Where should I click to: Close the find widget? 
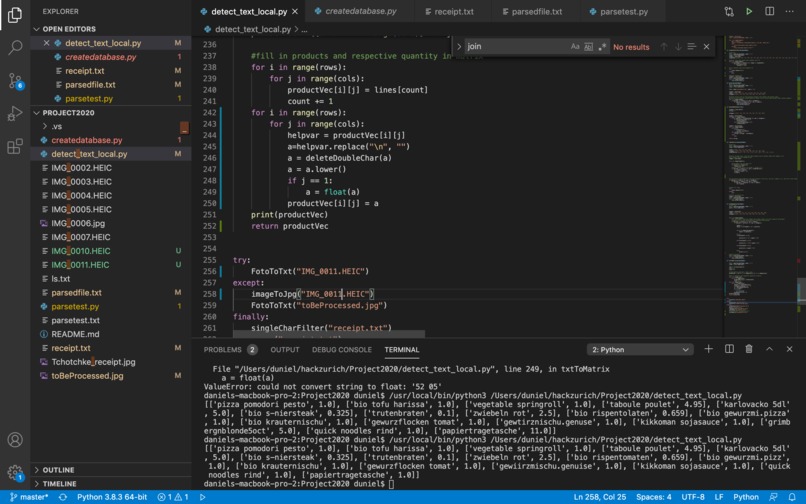706,47
